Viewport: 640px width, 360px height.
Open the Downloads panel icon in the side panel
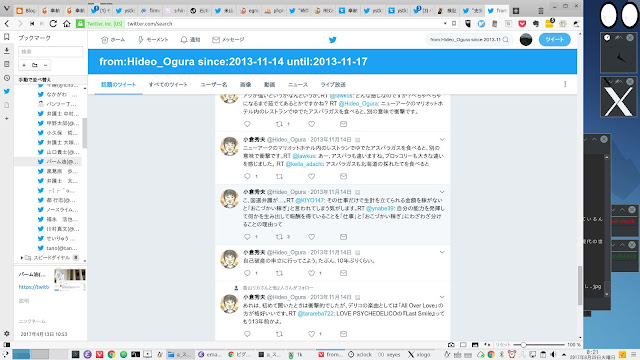[x=7, y=51]
